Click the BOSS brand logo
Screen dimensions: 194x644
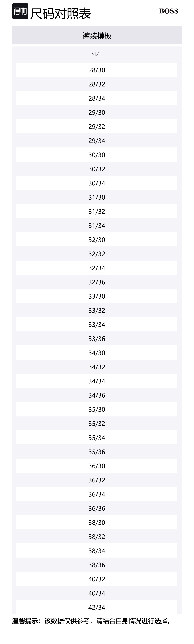[169, 11]
